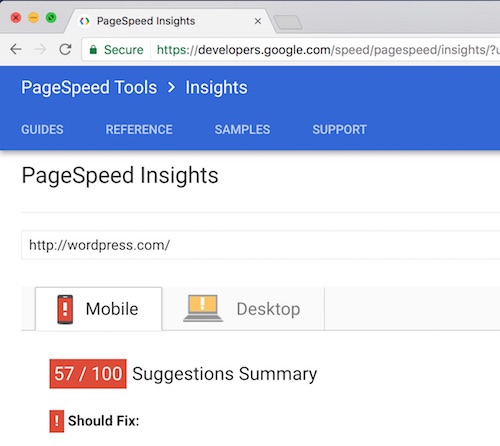
Task: Click the wordpress.com URL input field
Action: (260, 245)
